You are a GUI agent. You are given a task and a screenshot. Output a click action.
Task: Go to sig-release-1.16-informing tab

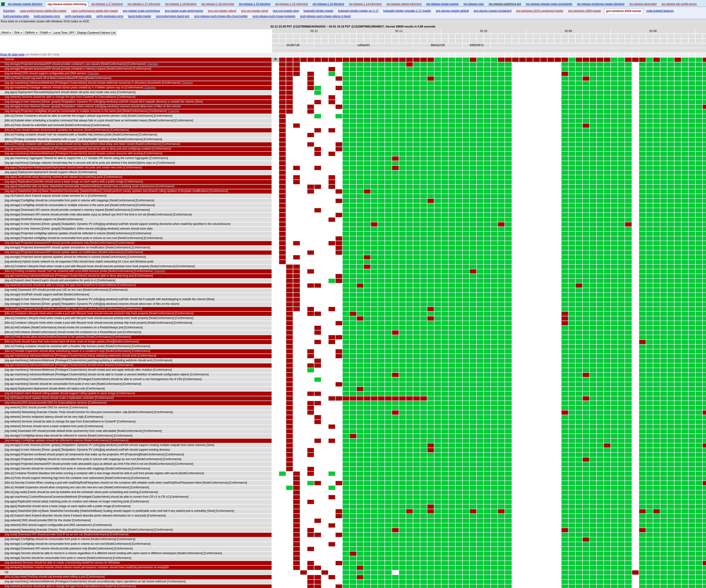pos(217,4)
